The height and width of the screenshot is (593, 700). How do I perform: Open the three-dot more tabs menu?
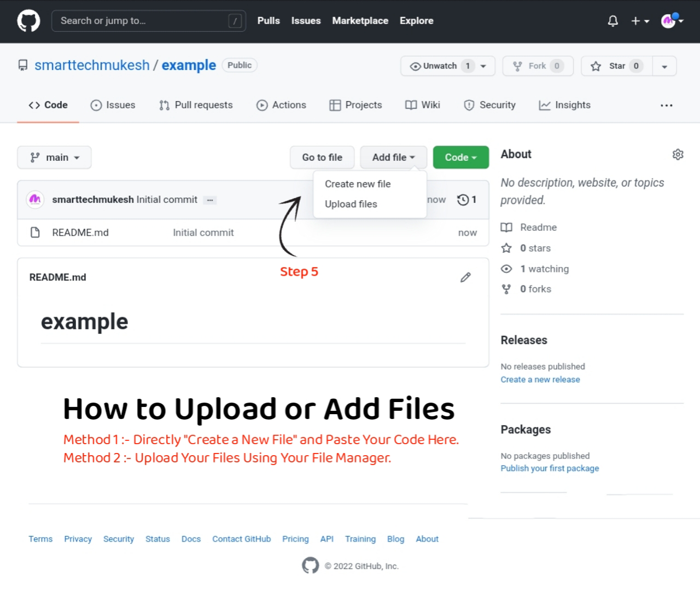[666, 105]
